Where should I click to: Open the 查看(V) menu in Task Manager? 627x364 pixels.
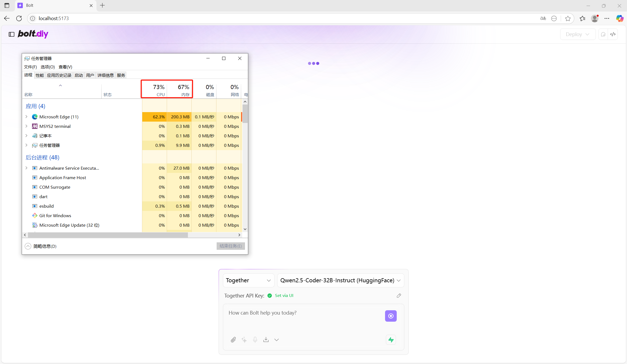point(65,67)
